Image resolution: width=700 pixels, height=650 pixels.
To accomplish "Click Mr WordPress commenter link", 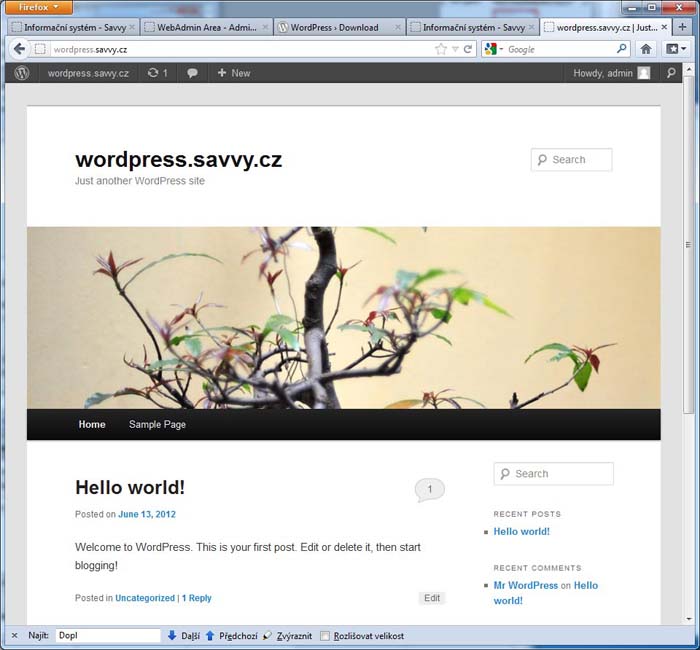I will (x=525, y=585).
